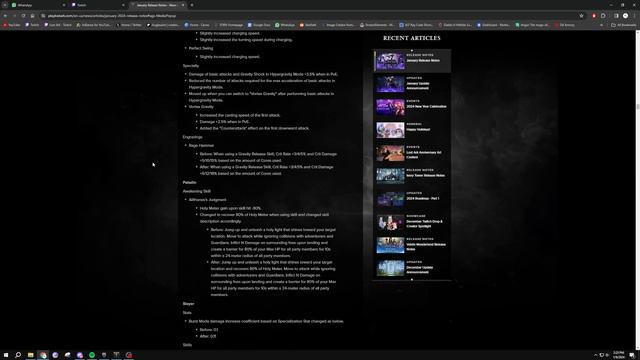Screen dimensions: 640x360
Task: Bookmark this page with star icon
Action: (581, 16)
